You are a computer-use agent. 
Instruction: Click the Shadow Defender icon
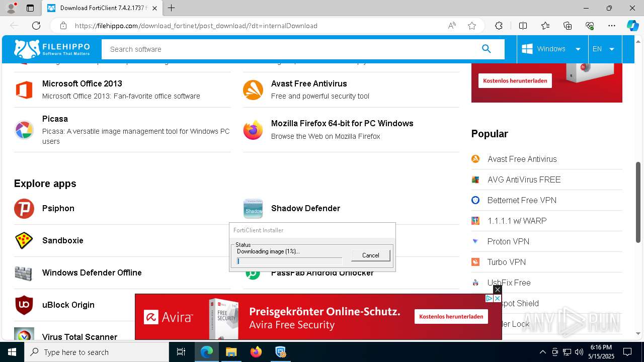point(253,209)
